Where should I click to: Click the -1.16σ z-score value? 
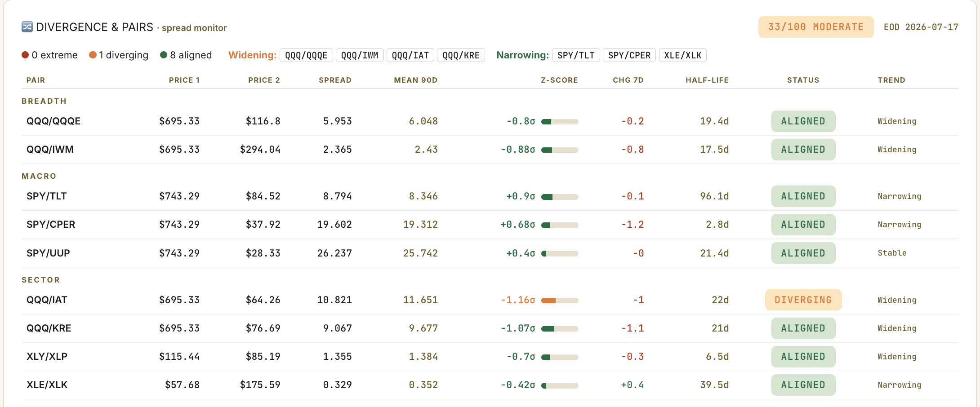[518, 300]
